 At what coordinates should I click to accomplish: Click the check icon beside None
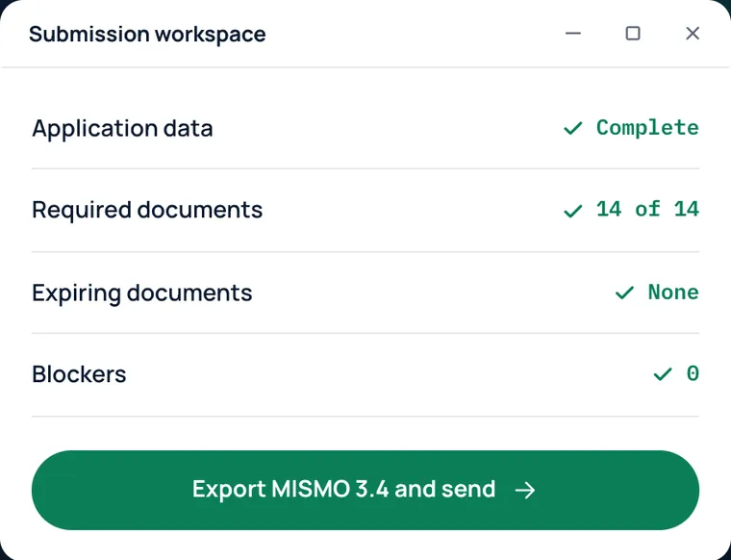point(624,293)
